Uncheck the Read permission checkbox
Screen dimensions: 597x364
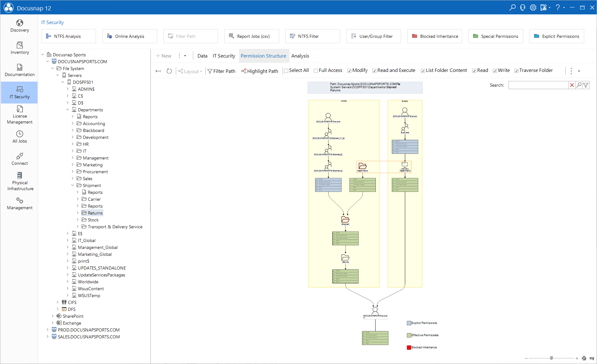[x=474, y=71]
